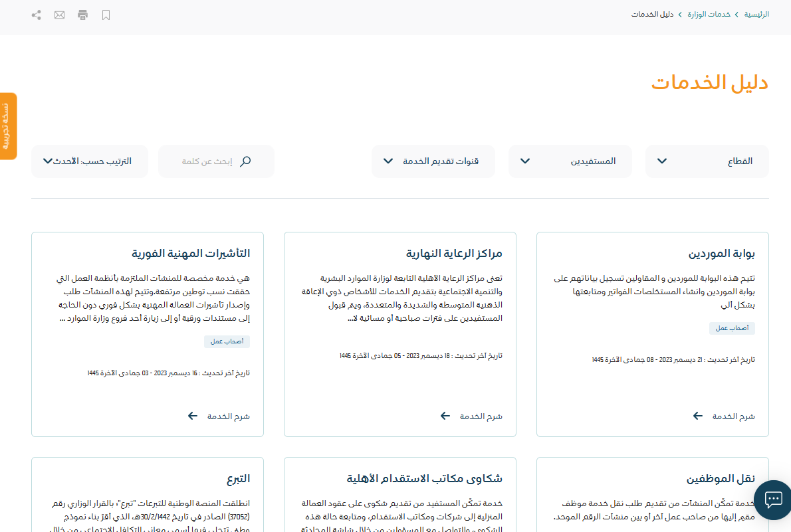This screenshot has width=791, height=532.
Task: Open the نسخة تجريبية side tab
Action: point(8,126)
